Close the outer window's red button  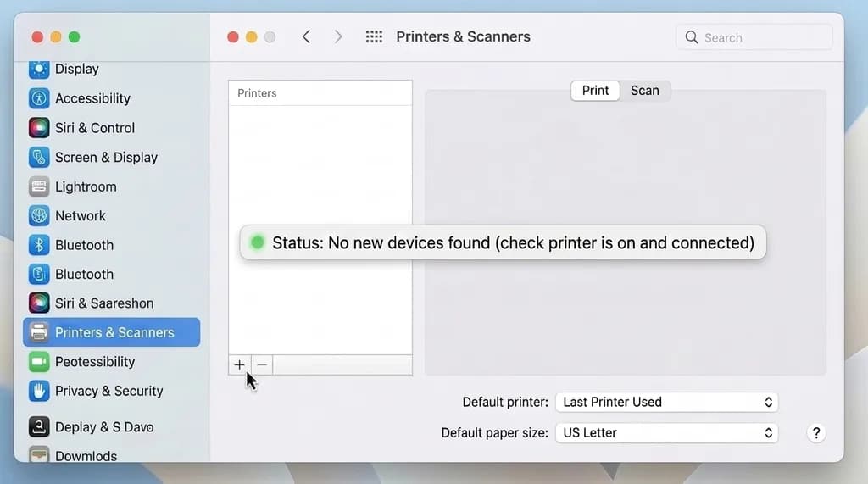pos(37,37)
